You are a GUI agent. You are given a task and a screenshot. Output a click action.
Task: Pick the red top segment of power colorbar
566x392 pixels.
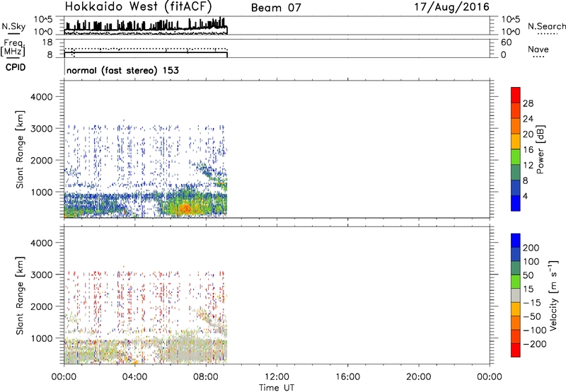516,95
